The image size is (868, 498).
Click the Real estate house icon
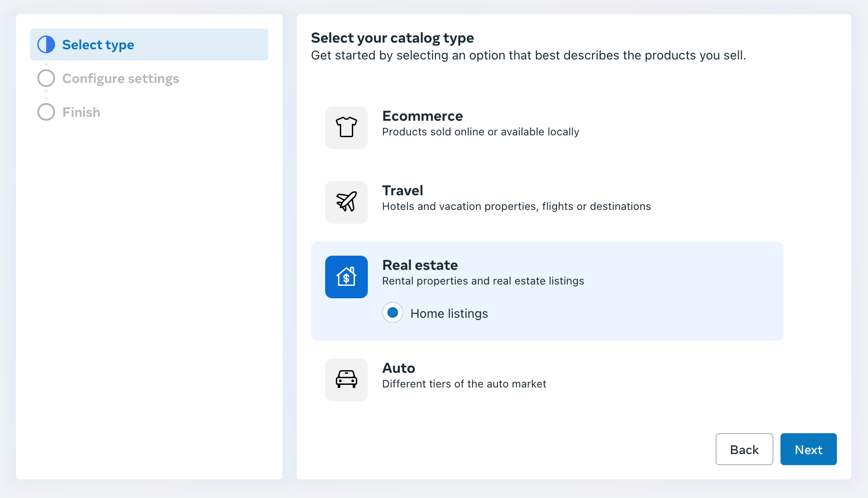point(346,277)
